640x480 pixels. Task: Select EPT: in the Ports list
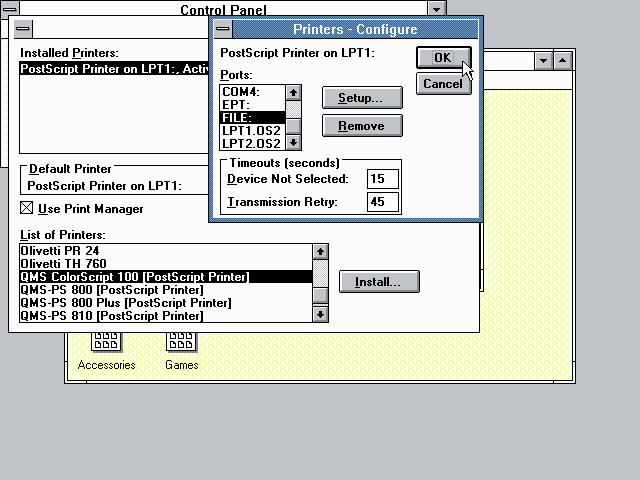252,104
